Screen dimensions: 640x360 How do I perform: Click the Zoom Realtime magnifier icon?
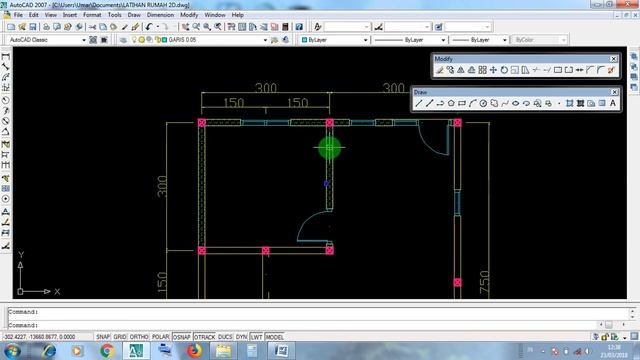click(x=196, y=27)
